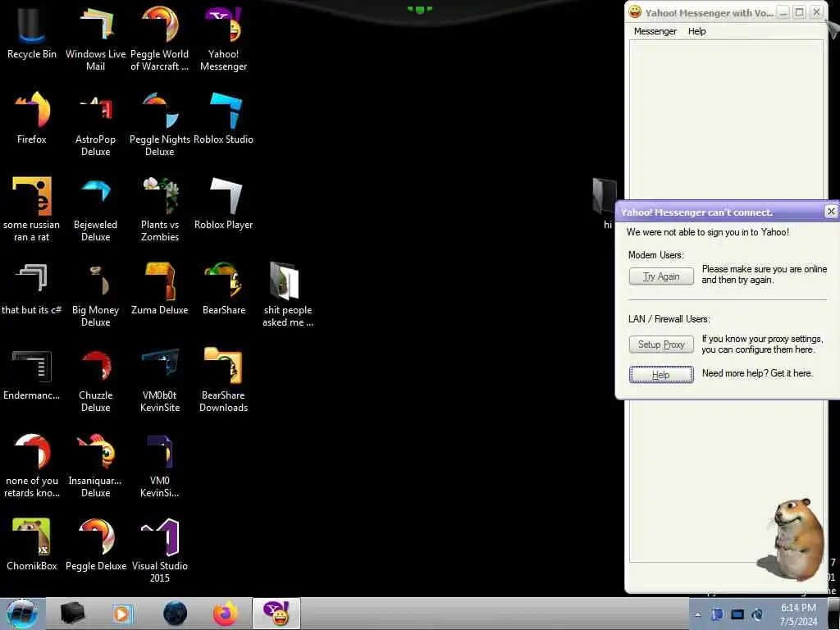Select Bejeweled Deluxe desktop icon
This screenshot has height=630, width=840.
point(95,209)
